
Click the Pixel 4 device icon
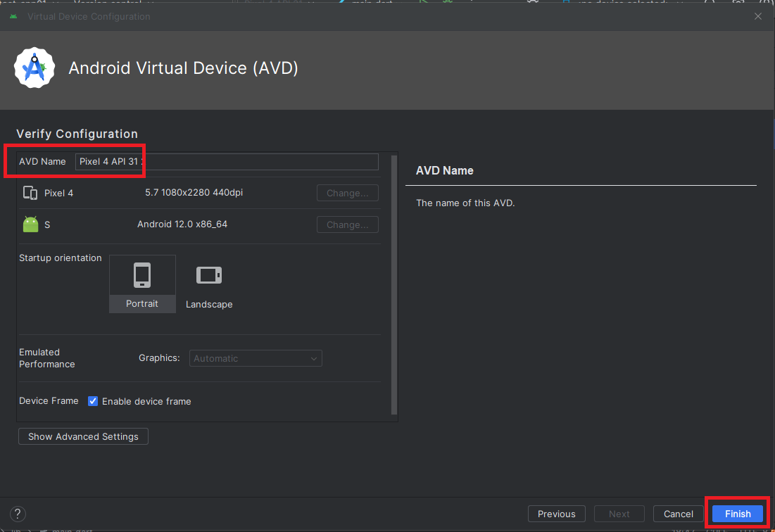[x=30, y=193]
